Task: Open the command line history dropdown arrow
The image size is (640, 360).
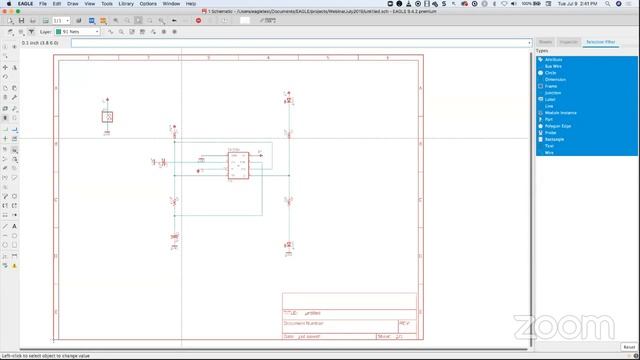Action: pos(529,43)
